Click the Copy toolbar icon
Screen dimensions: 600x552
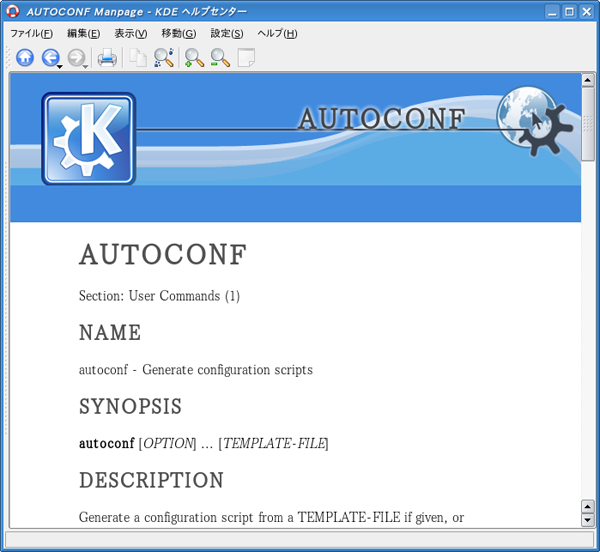pos(138,58)
